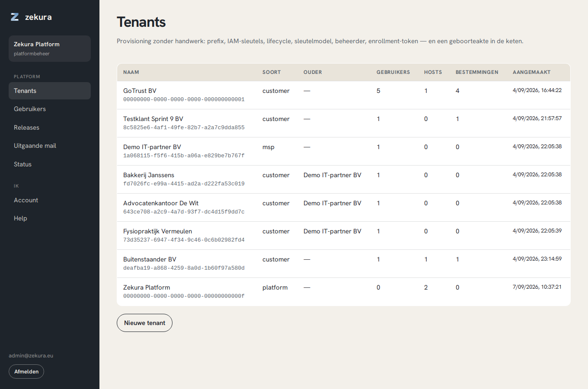This screenshot has height=389, width=588.
Task: Click the UUID deafba19-a868-4259-8a0d-1b60f97a580d
Action: 184,268
